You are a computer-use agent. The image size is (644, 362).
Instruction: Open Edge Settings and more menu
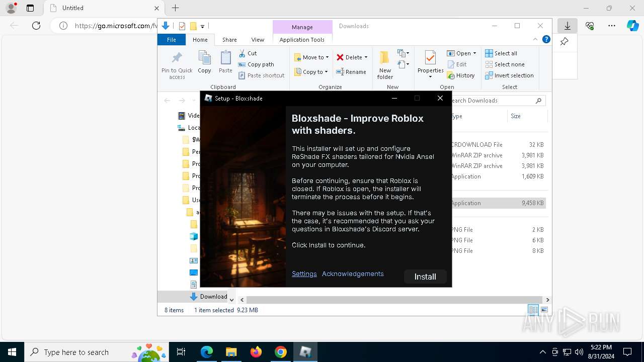coord(612,26)
